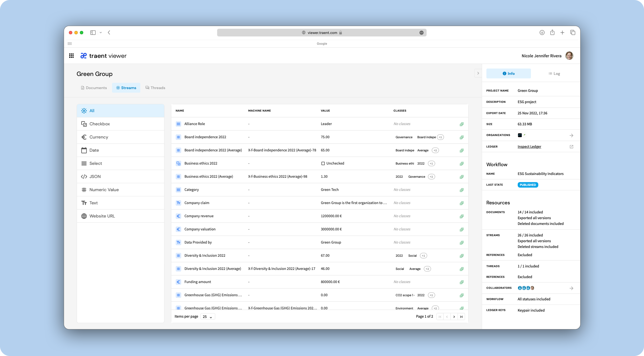The width and height of the screenshot is (644, 356).
Task: Click the Google favorites bar link
Action: [x=322, y=44]
